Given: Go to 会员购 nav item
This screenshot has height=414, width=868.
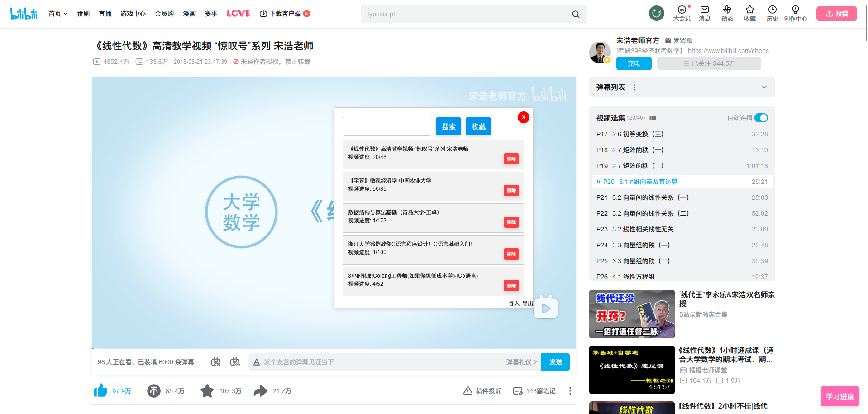Looking at the screenshot, I should (164, 14).
